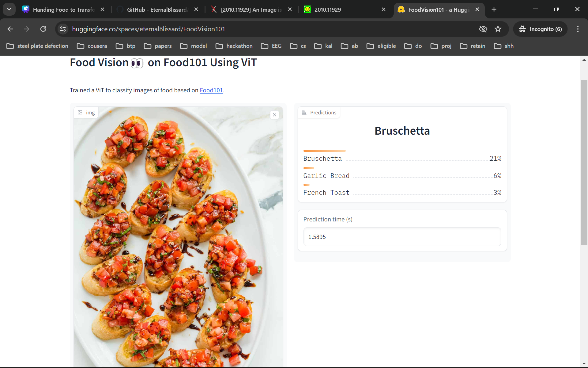
Task: Click the tracking protection eye icon
Action: tap(483, 29)
